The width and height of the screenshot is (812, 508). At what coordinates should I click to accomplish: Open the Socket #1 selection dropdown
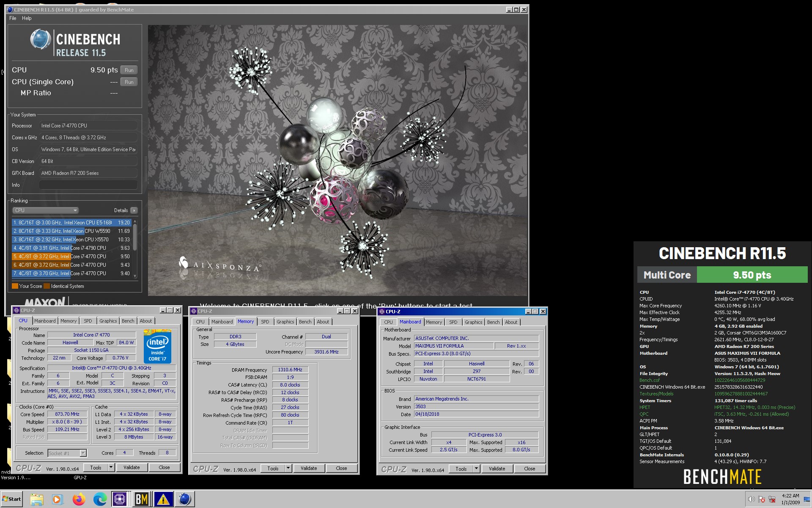(67, 453)
